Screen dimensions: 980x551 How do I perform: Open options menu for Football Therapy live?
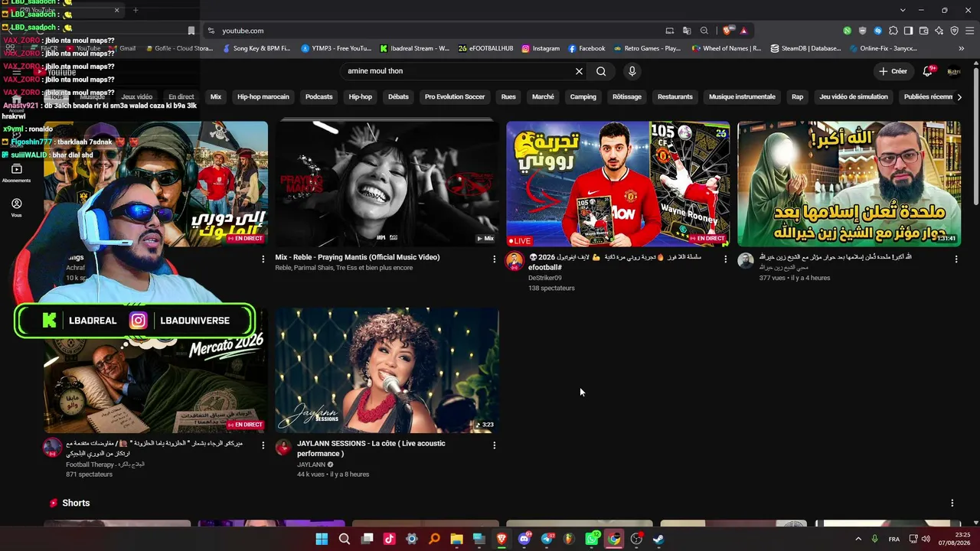click(263, 445)
